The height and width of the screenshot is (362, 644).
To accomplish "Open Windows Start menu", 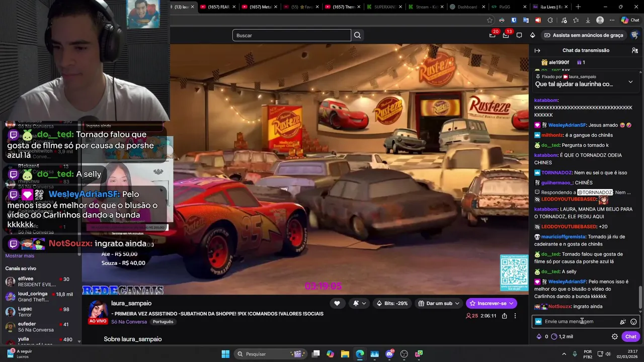I will coord(225,354).
